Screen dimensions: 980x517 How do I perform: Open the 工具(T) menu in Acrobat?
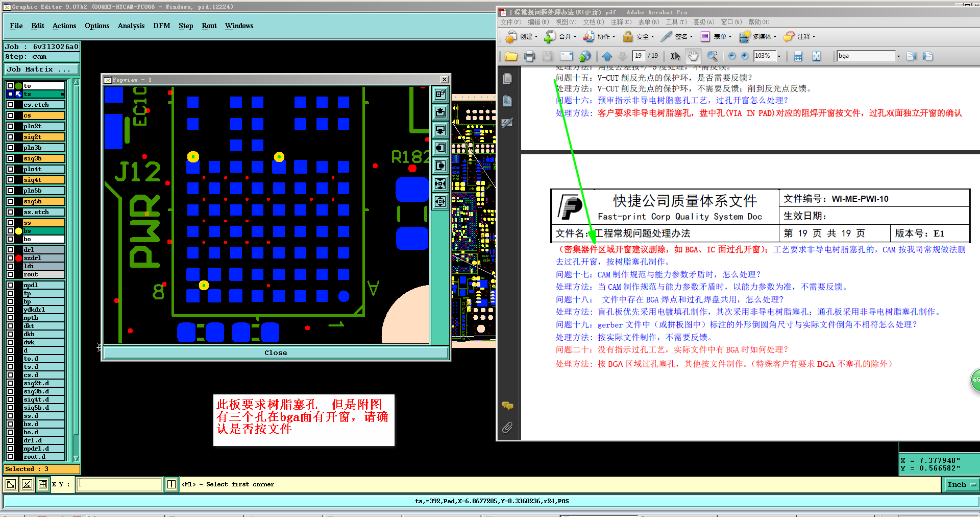(x=676, y=22)
